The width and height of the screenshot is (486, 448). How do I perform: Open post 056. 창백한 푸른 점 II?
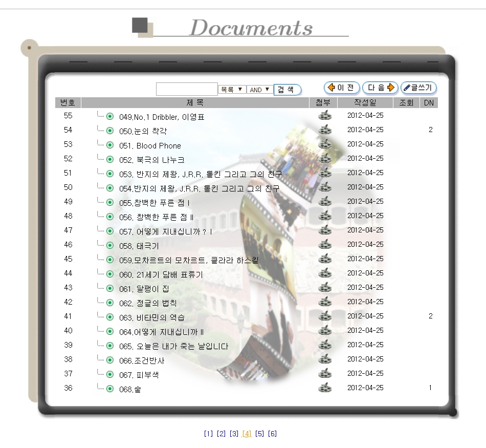157,217
